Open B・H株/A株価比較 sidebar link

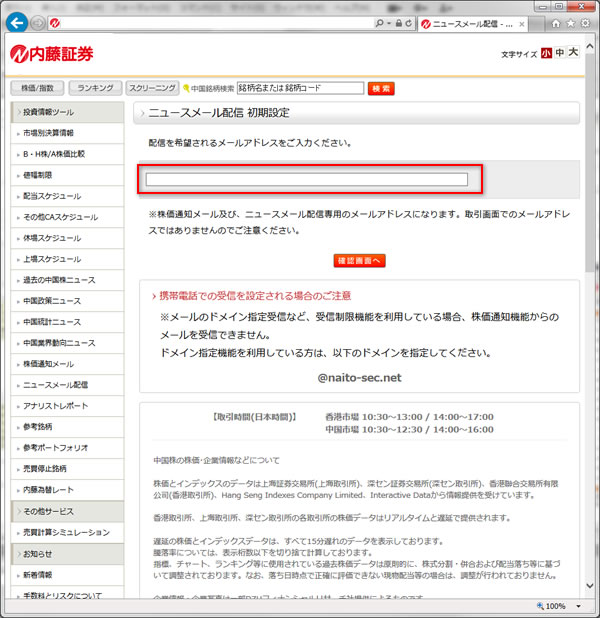(x=67, y=154)
